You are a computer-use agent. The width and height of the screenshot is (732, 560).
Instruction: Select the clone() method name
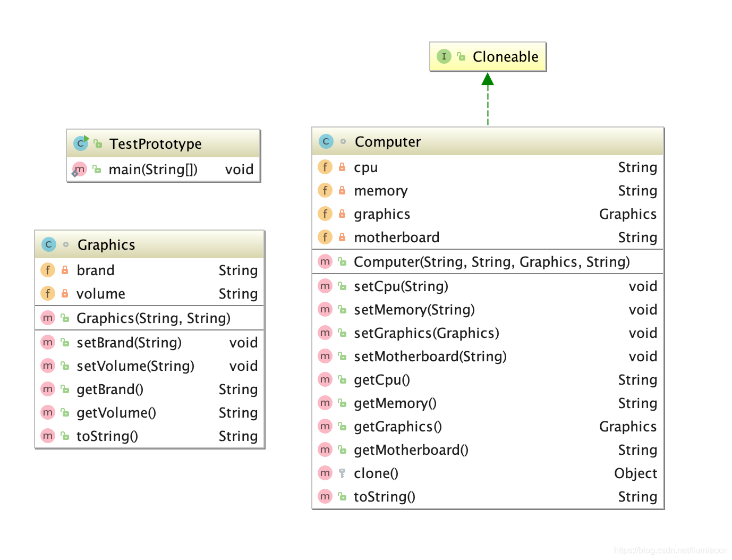376,473
